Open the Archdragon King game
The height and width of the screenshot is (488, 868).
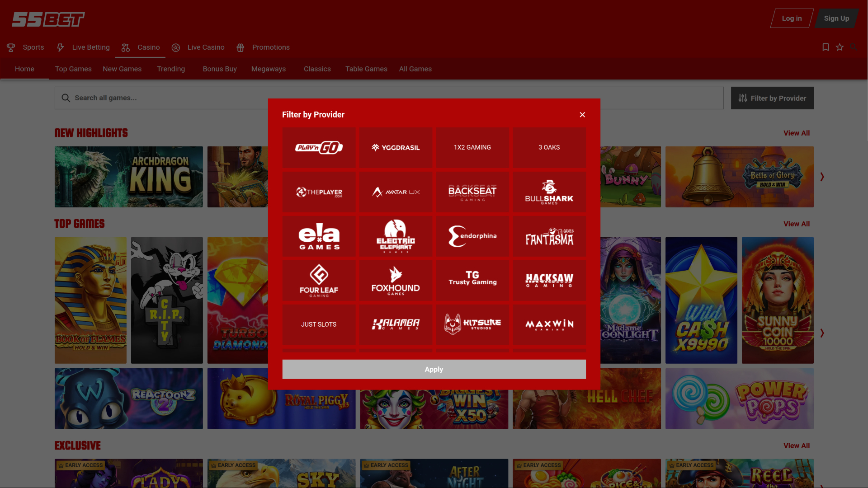(129, 177)
